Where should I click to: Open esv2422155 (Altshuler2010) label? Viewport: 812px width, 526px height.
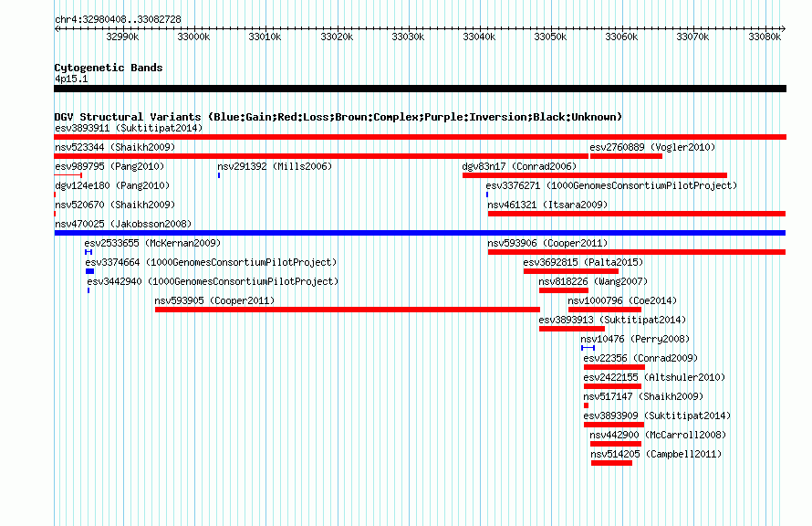click(654, 377)
